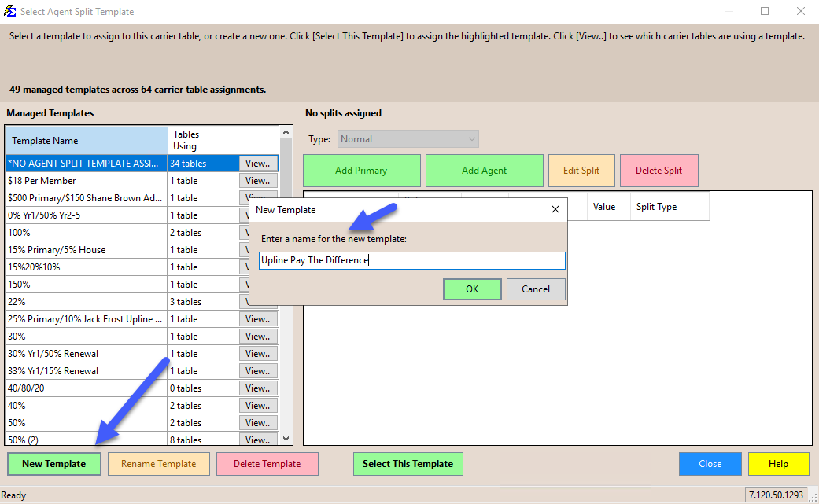Cancel the New Template dialog

tap(536, 289)
